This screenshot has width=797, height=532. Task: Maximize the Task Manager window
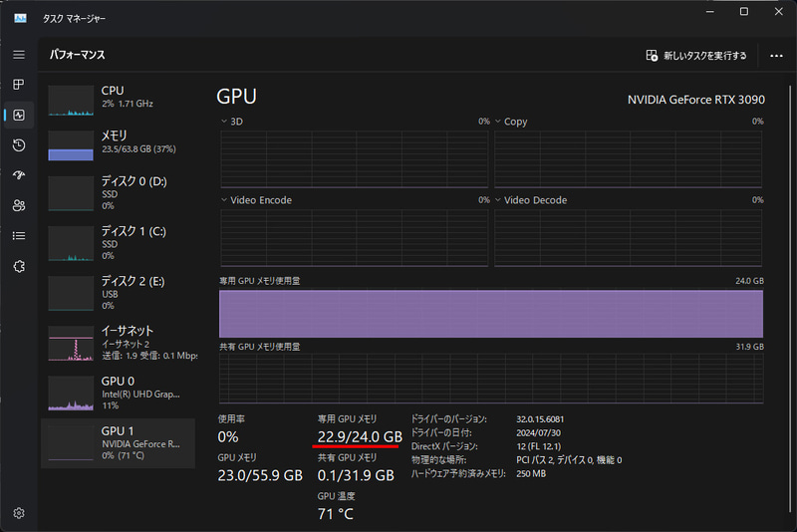(743, 12)
